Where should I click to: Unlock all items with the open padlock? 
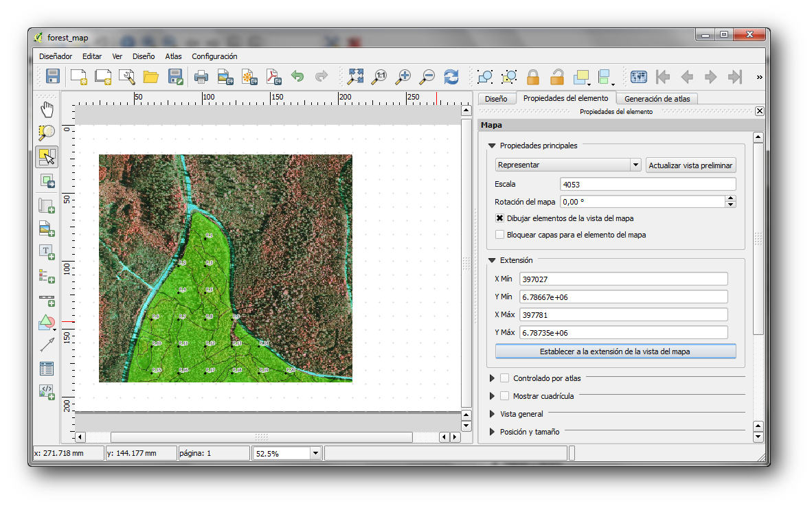[x=557, y=77]
